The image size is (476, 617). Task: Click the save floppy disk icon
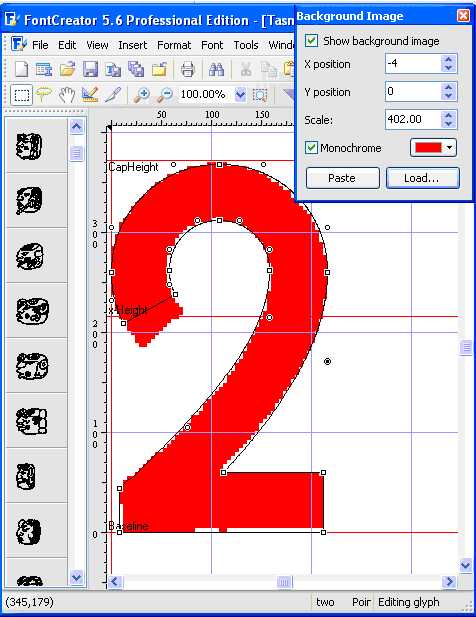[90, 70]
